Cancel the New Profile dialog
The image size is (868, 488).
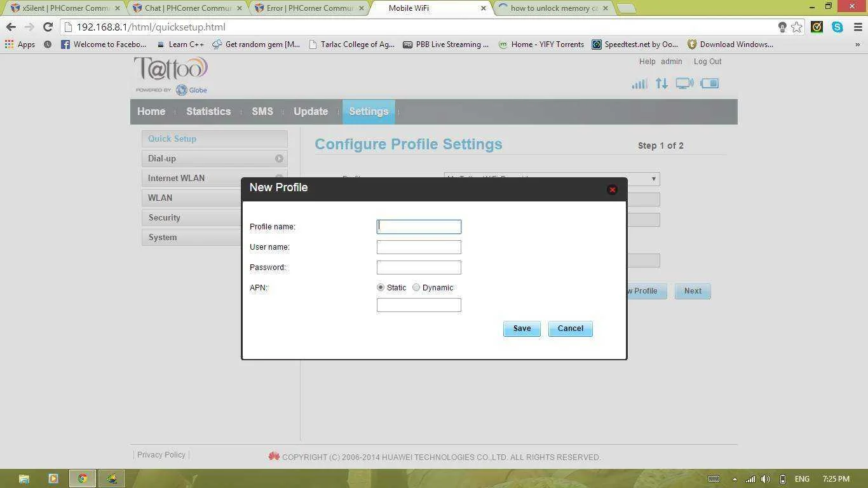tap(570, 329)
